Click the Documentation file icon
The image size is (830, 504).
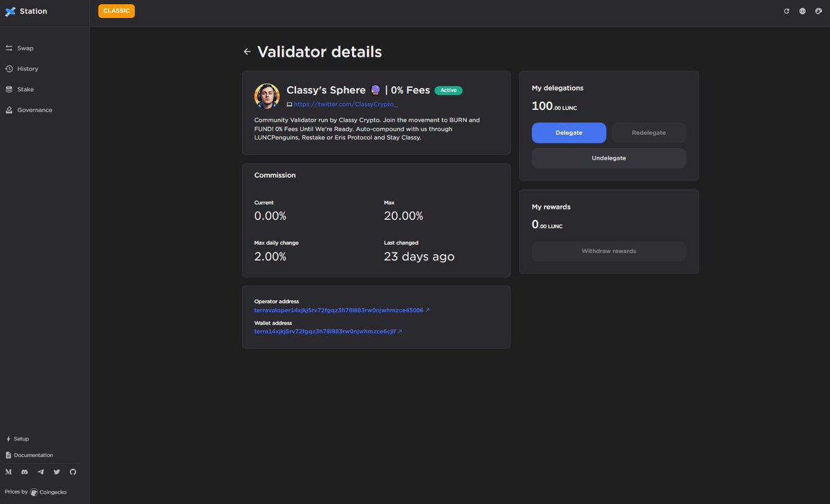8,456
